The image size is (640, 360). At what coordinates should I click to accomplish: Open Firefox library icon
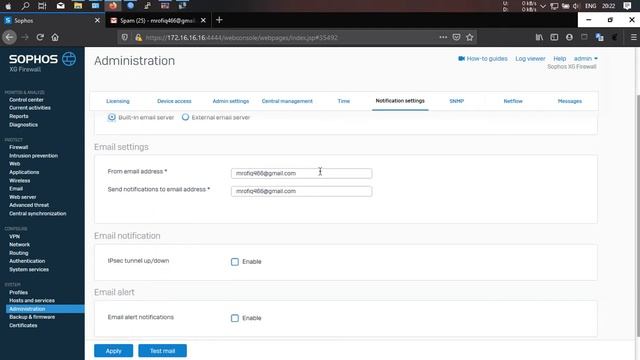click(539, 37)
